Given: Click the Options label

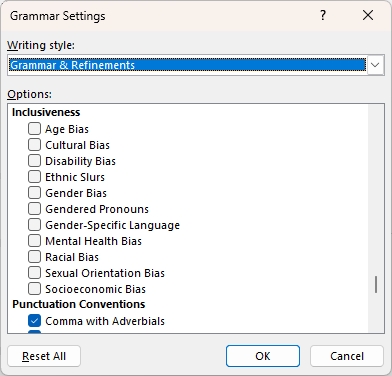Looking at the screenshot, I should (30, 94).
